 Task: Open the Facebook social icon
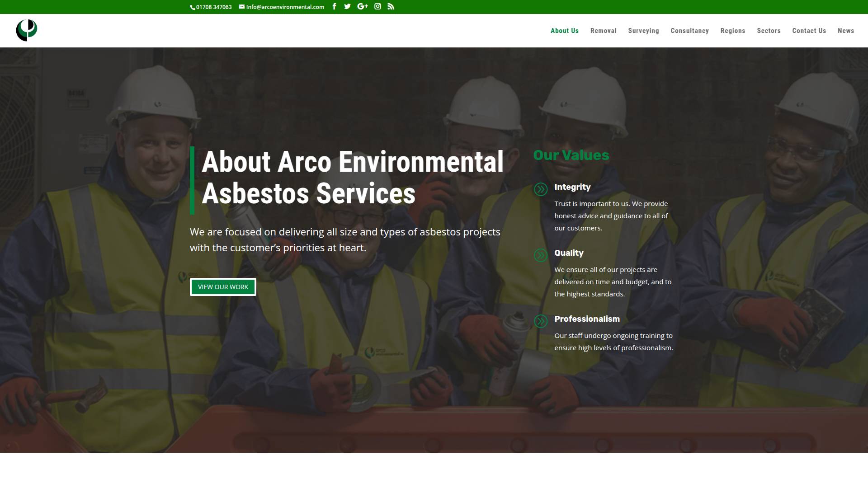pyautogui.click(x=334, y=6)
